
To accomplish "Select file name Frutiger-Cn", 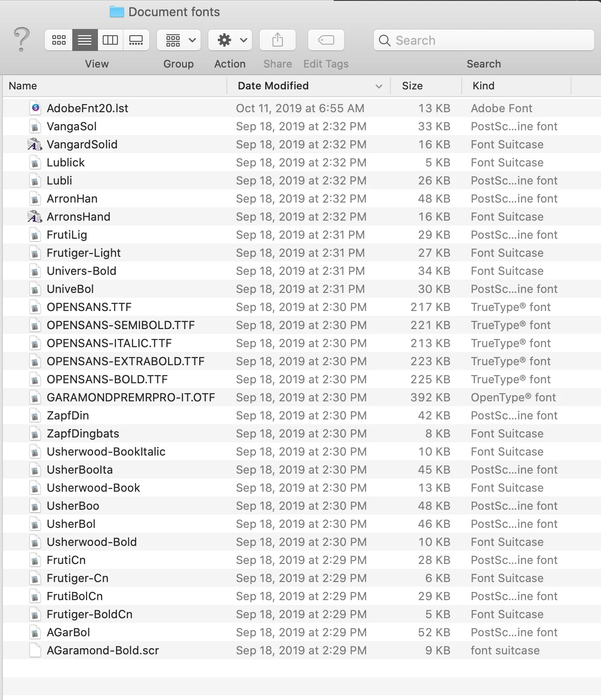I will coord(78,578).
